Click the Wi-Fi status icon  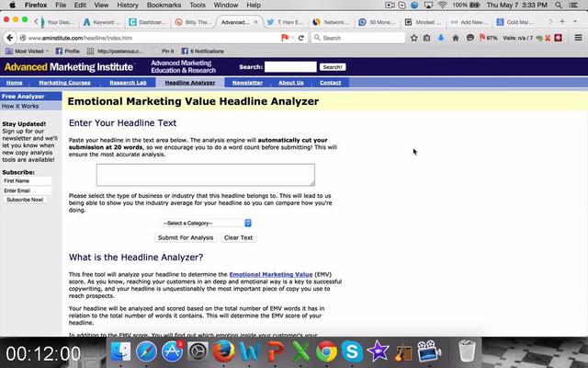443,6
